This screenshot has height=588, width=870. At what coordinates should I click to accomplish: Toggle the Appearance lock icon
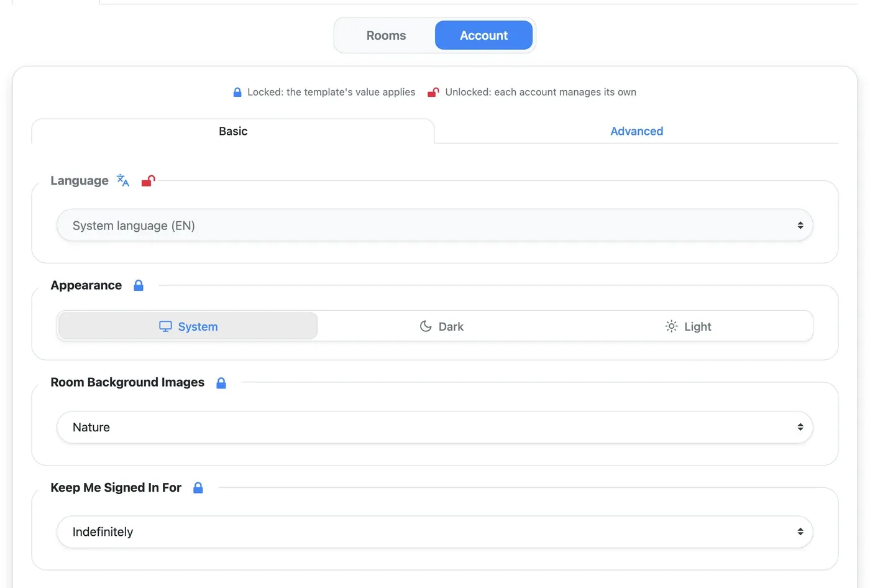coord(139,285)
